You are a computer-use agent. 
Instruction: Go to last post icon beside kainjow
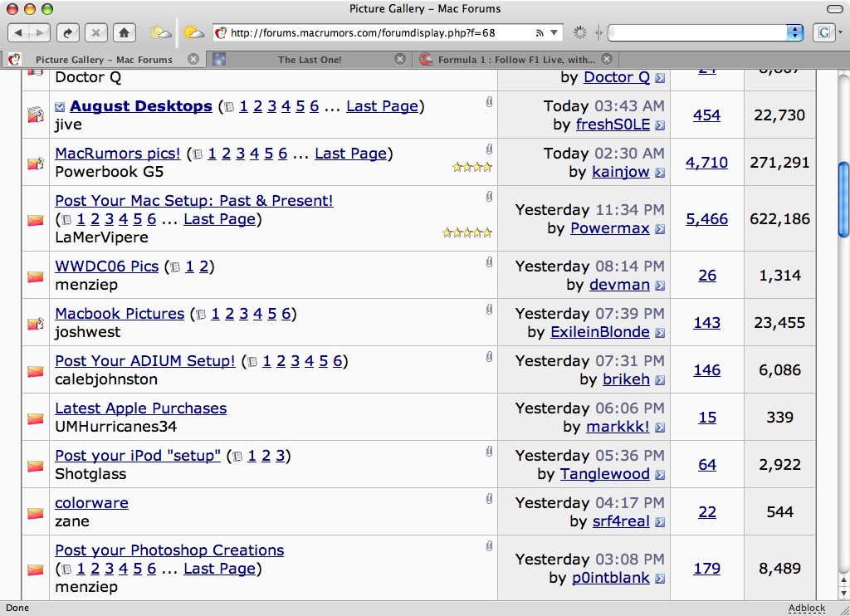click(660, 173)
